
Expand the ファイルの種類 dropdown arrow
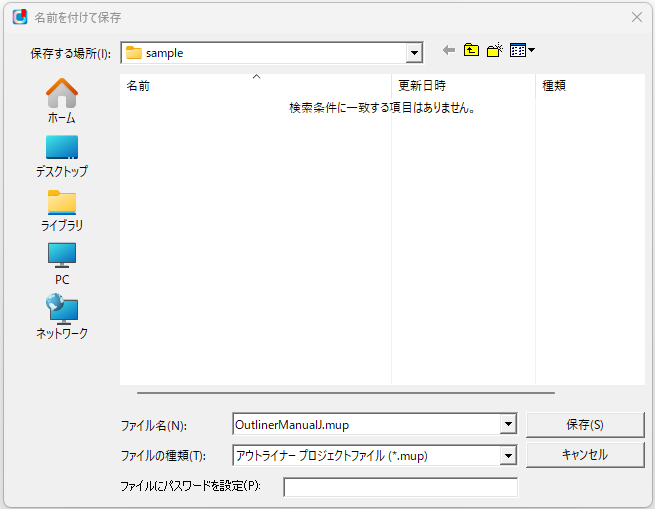(x=508, y=456)
